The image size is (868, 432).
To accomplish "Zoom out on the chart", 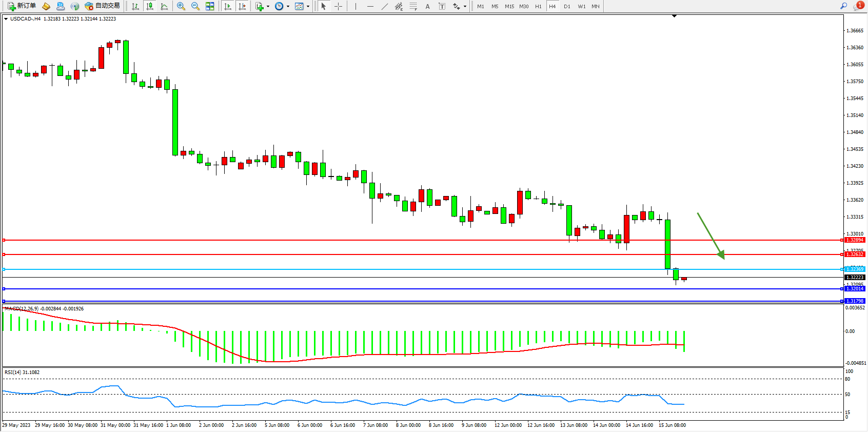I will point(195,6).
